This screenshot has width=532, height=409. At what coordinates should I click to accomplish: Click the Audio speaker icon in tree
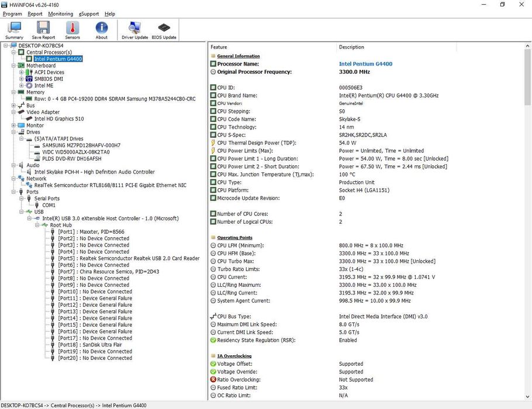pyautogui.click(x=22, y=165)
